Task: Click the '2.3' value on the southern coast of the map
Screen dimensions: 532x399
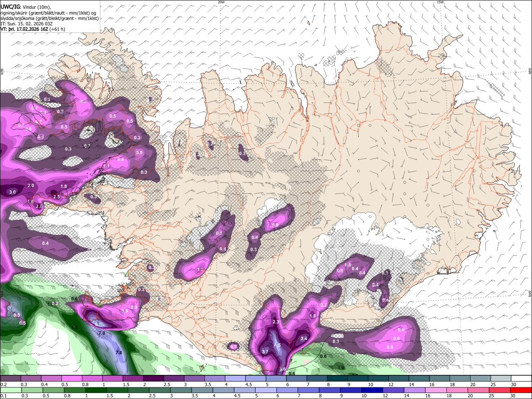Action: click(276, 322)
